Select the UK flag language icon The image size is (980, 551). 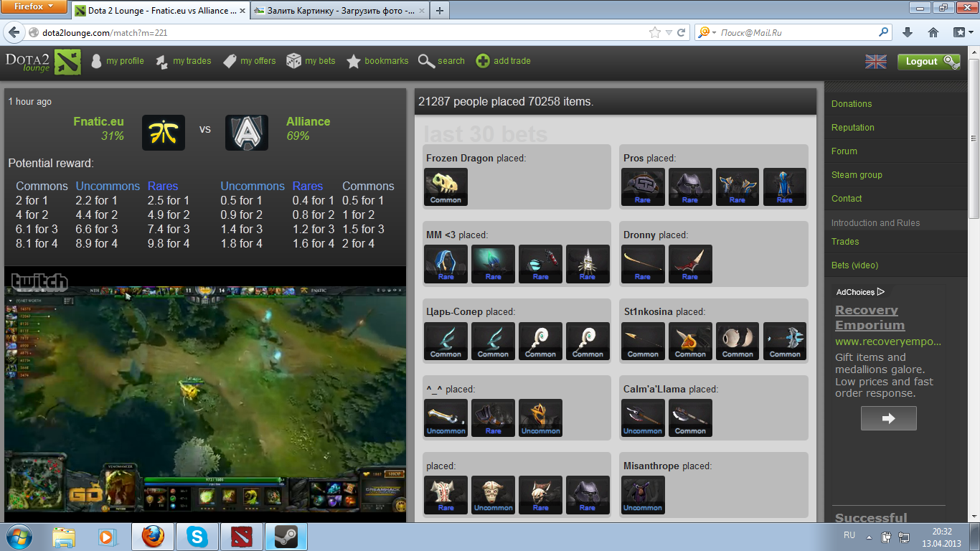pyautogui.click(x=876, y=62)
